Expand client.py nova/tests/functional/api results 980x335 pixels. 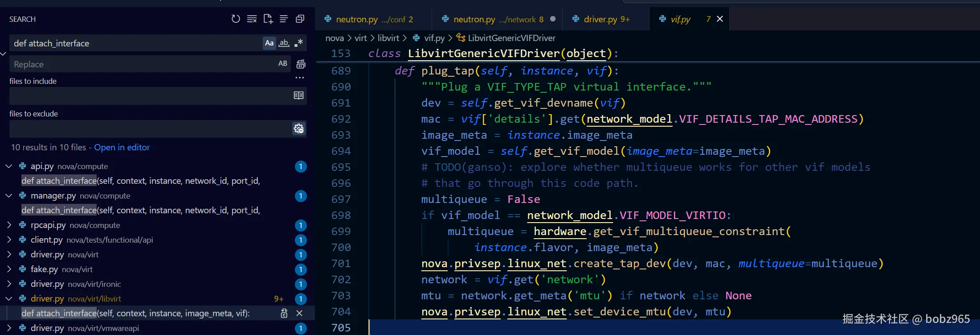[x=8, y=240]
